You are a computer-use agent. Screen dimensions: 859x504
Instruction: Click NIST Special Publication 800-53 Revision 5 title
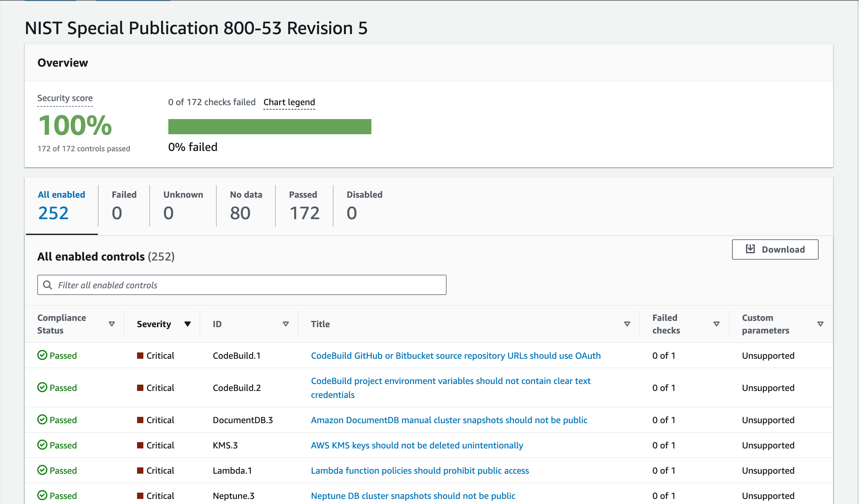(x=196, y=28)
